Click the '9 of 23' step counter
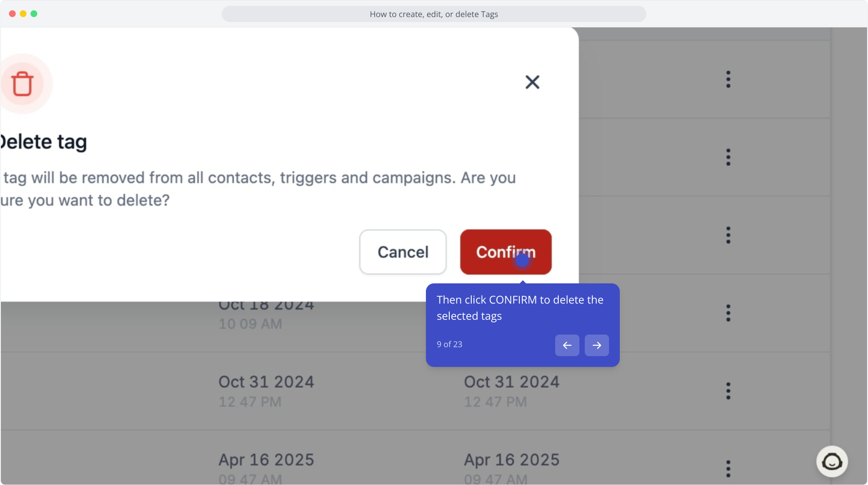The height and width of the screenshot is (485, 868). pos(449,344)
